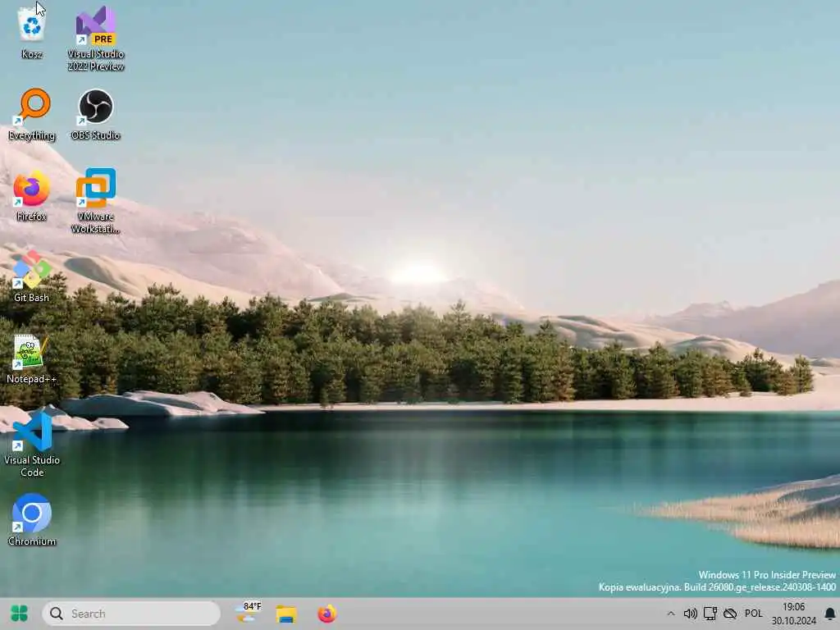Open the clock showing 19:06
Image resolution: width=840 pixels, height=630 pixels.
click(x=793, y=614)
